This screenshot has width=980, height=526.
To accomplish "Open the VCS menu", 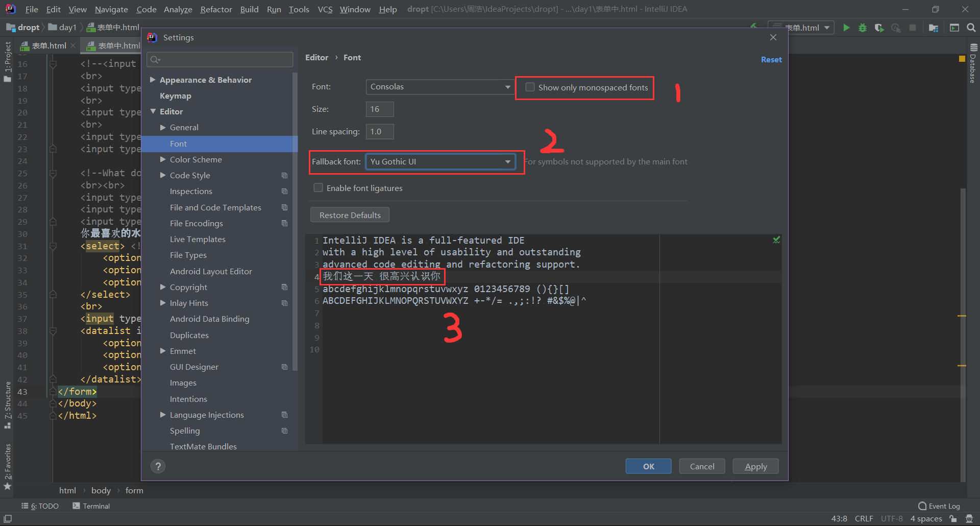I will (x=325, y=9).
